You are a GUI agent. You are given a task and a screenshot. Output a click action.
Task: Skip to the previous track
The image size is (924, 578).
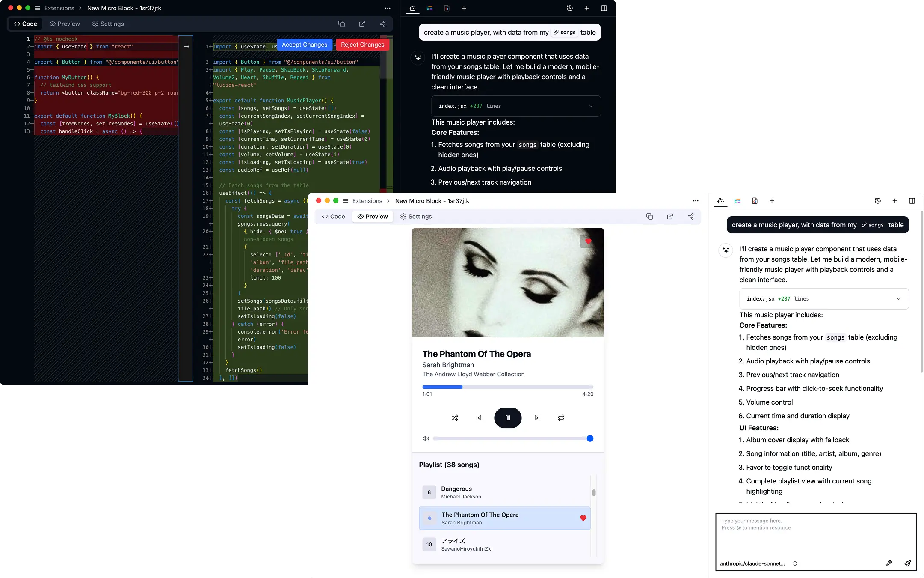[479, 418]
